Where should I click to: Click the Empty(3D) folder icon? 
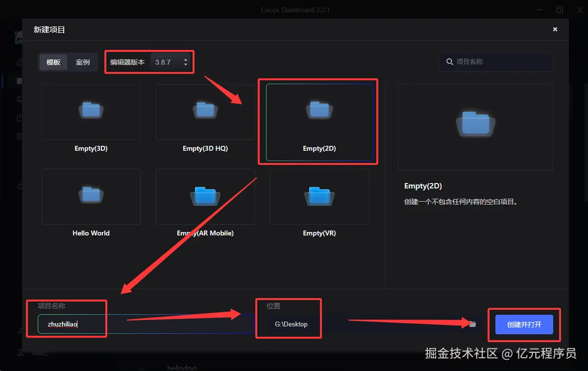click(91, 110)
